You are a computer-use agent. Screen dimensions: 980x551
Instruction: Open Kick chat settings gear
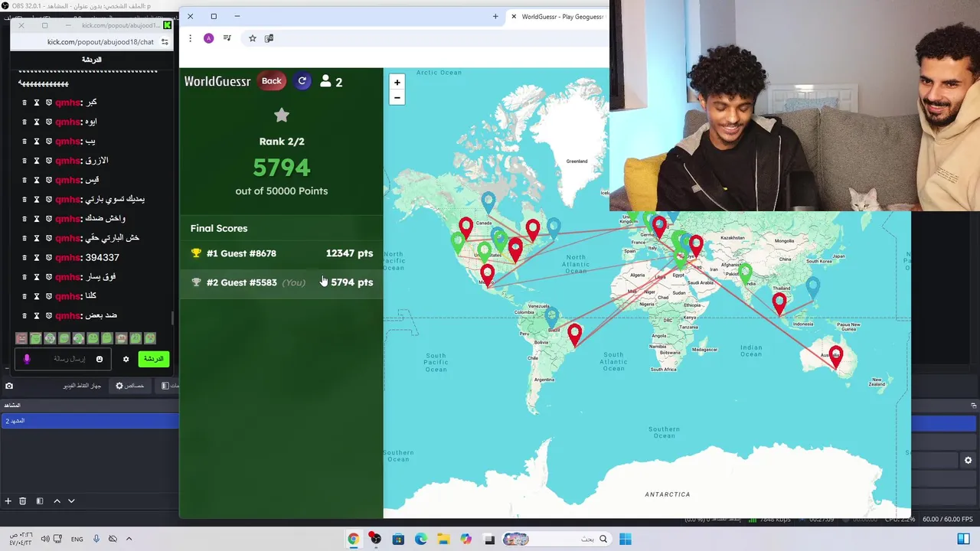(126, 359)
